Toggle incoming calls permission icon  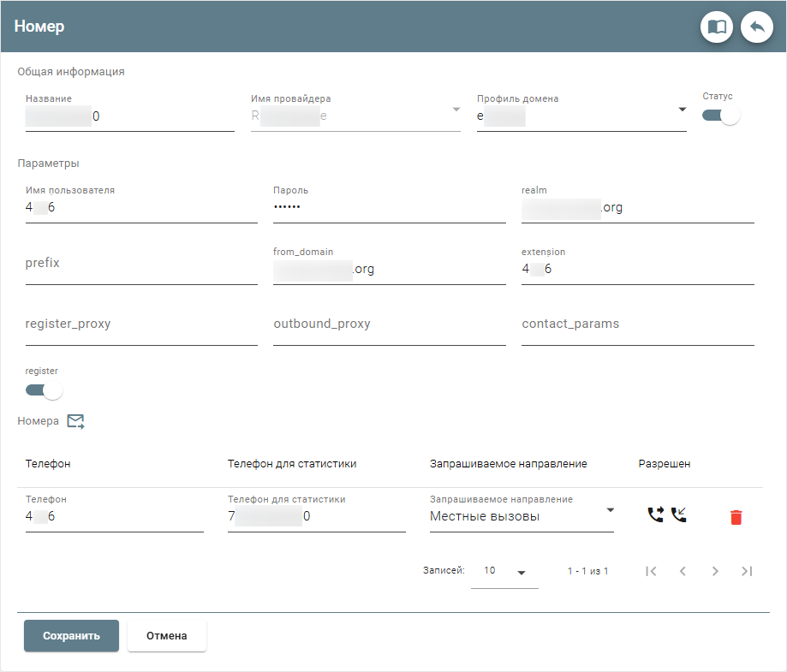(679, 515)
